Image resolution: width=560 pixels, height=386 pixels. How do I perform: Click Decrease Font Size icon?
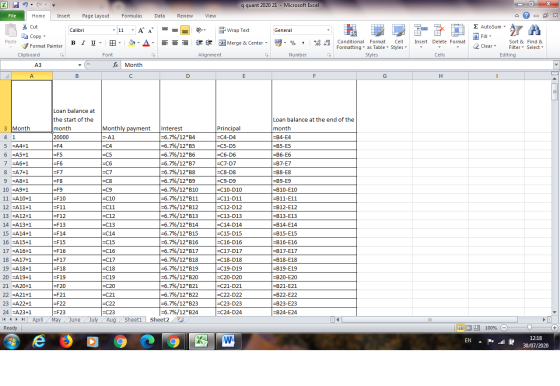(151, 30)
